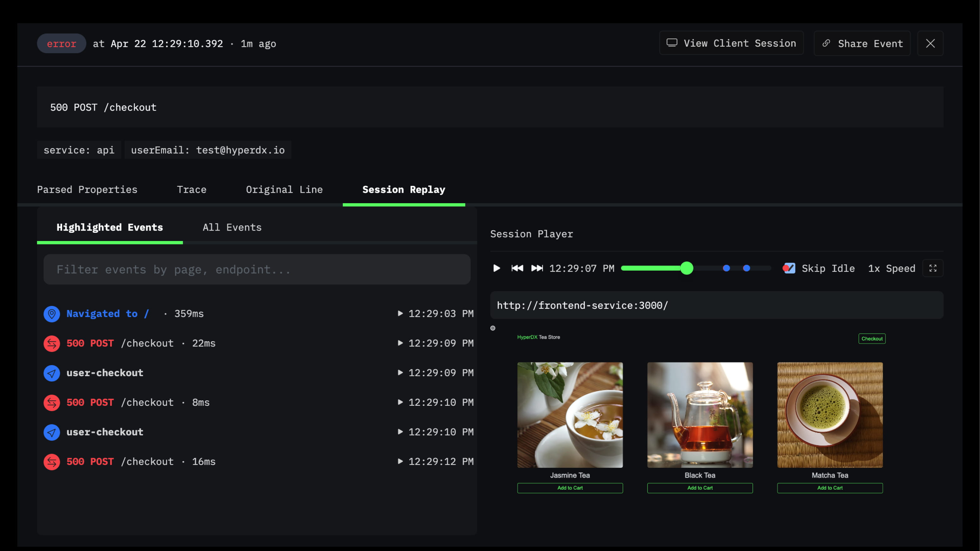Jump to 12:29:12 PM checkout timestamp

pyautogui.click(x=435, y=462)
